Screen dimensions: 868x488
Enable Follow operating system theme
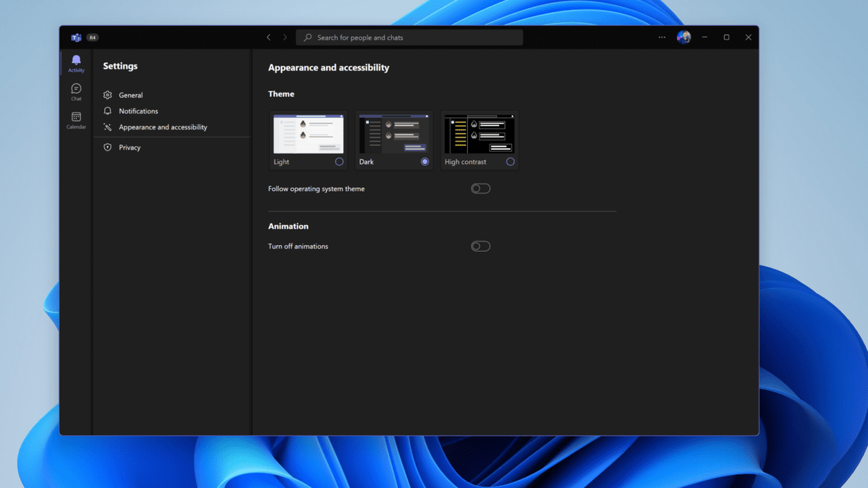coord(480,188)
